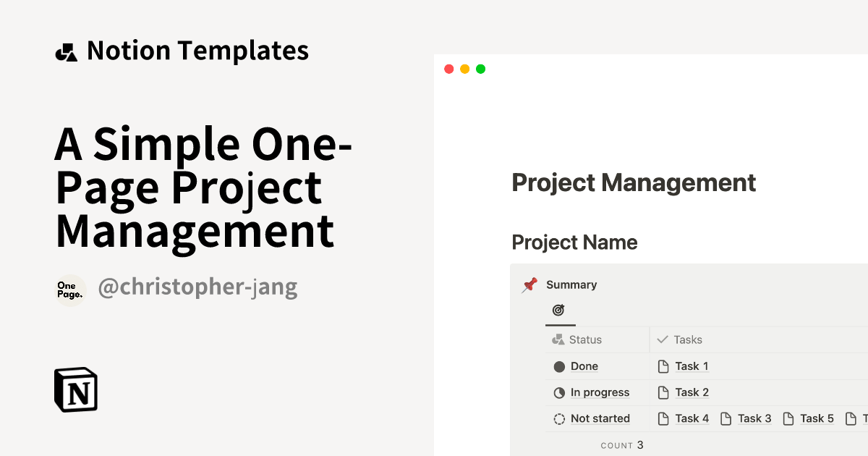The height and width of the screenshot is (456, 868).
Task: Open the @christopher-jang author profile
Action: pos(197,287)
